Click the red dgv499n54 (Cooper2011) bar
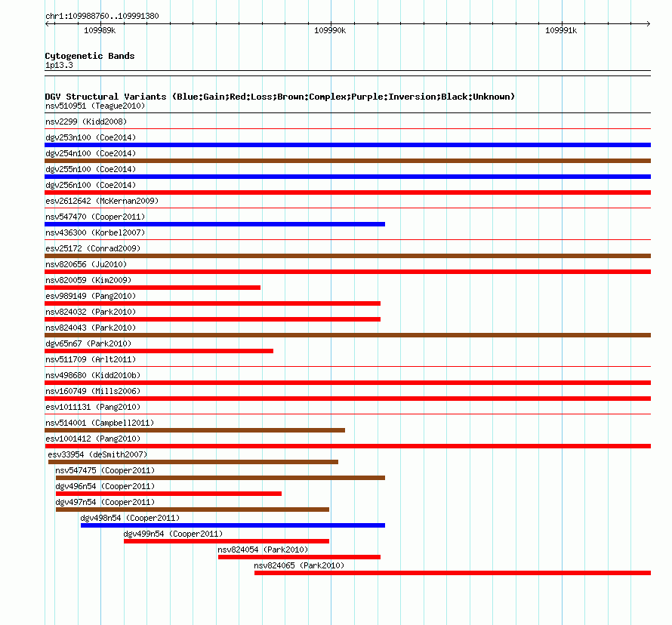672x625 pixels. [x=227, y=541]
